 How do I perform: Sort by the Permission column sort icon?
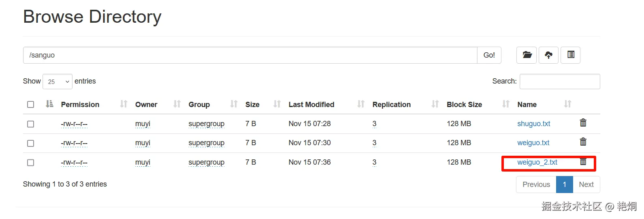coord(124,104)
